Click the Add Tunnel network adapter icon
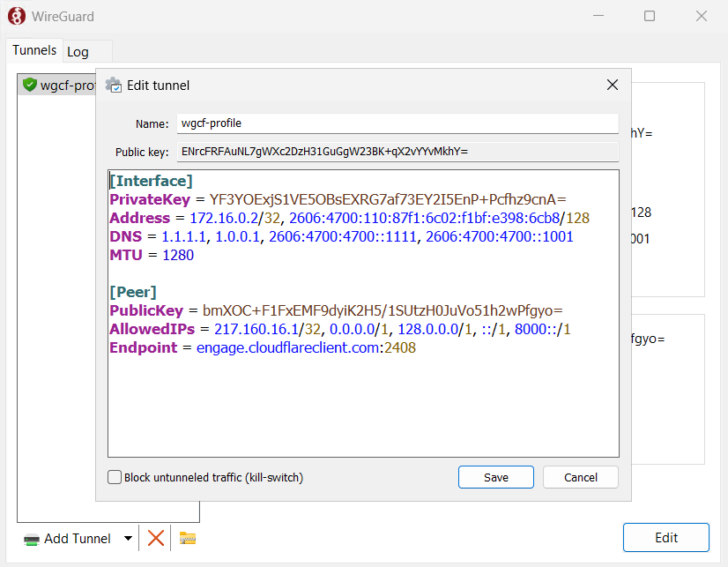728x567 pixels. [32, 540]
